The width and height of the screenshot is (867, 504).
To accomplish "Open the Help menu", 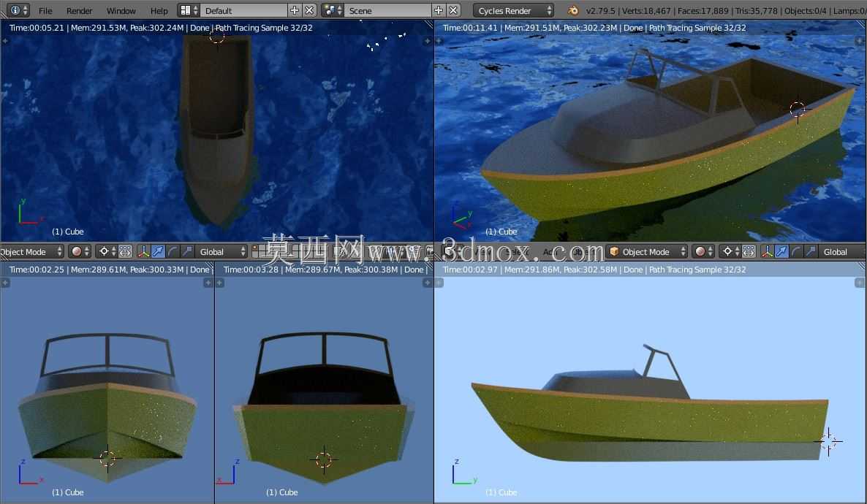I will pyautogui.click(x=159, y=10).
